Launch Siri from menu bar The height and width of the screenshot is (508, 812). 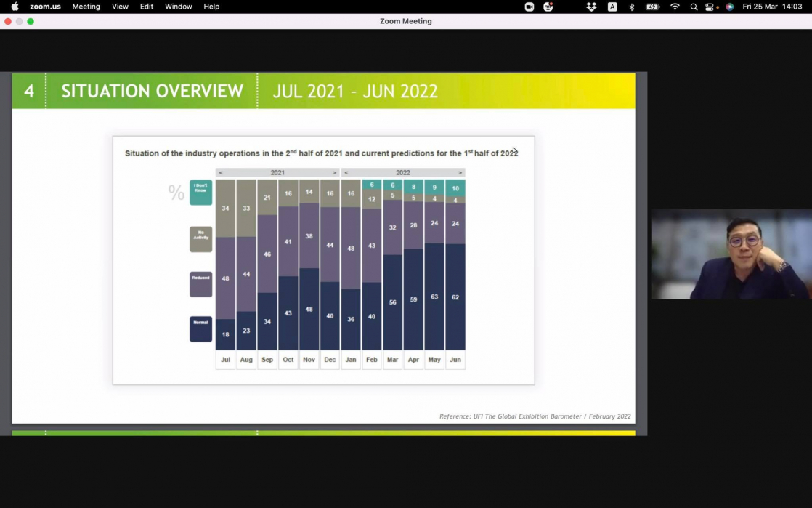pyautogui.click(x=729, y=7)
